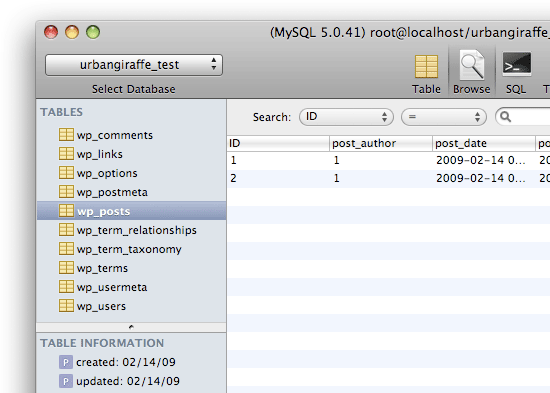Open the SQL console toolbar icon
Screen dimensions: 550x393
pyautogui.click(x=516, y=73)
